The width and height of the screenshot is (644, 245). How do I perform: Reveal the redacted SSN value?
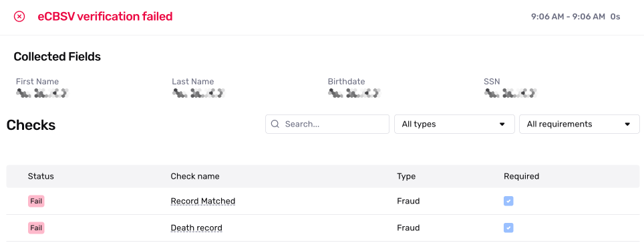point(510,93)
